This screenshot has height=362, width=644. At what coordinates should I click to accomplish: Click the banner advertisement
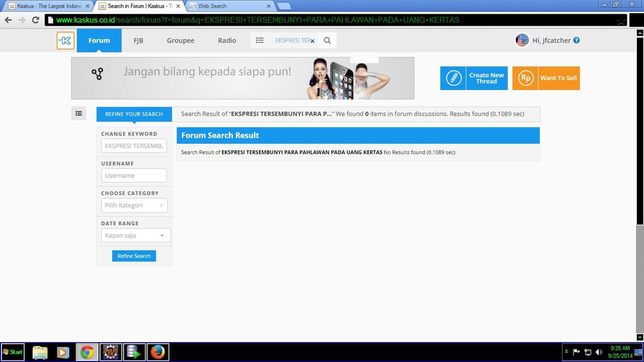pos(243,78)
